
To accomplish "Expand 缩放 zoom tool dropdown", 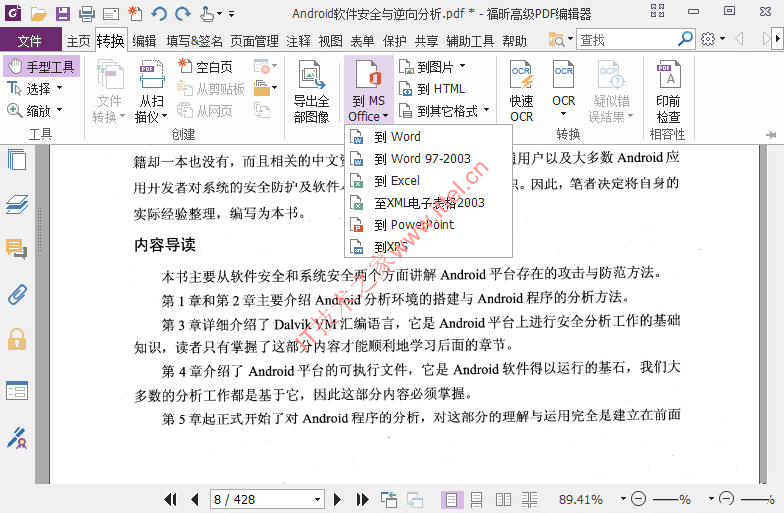I will point(60,110).
